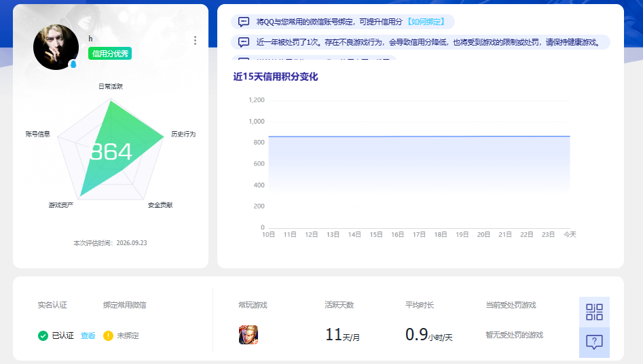Open the frequently played game icon
The height and width of the screenshot is (364, 643).
pos(249,335)
